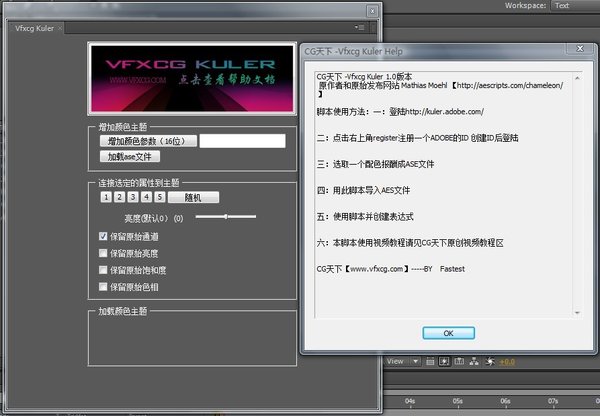Click the www.vfxcg.com credit line
The height and width of the screenshot is (416, 600).
point(391,269)
